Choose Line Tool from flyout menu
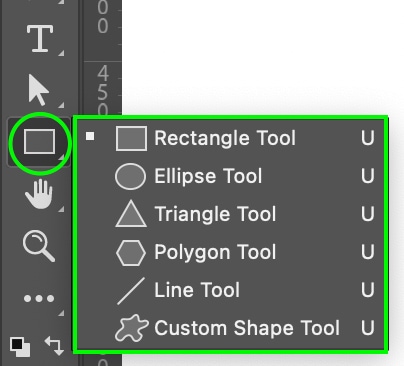404x366 pixels. click(x=230, y=290)
